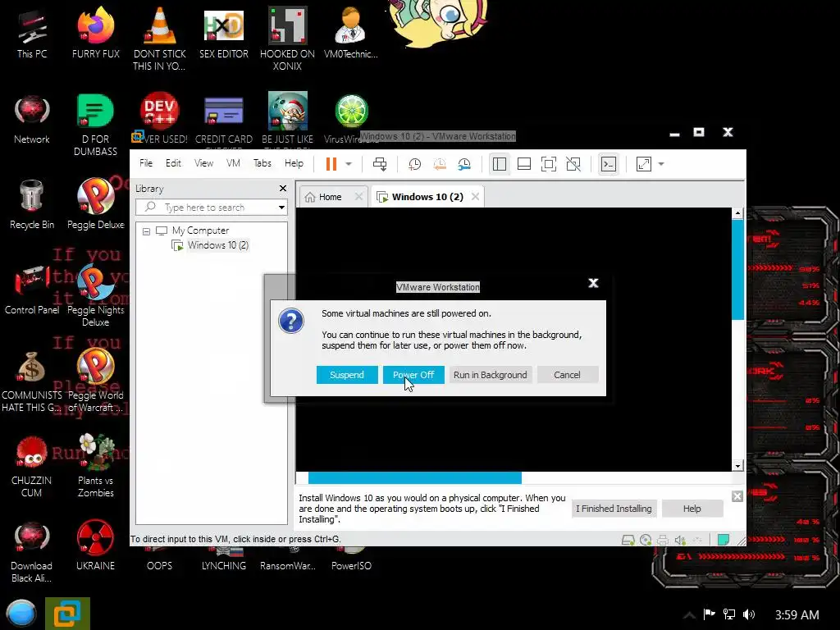Click the Send Ctrl+Alt+Del toolbar icon
The width and height of the screenshot is (840, 630).
point(380,164)
